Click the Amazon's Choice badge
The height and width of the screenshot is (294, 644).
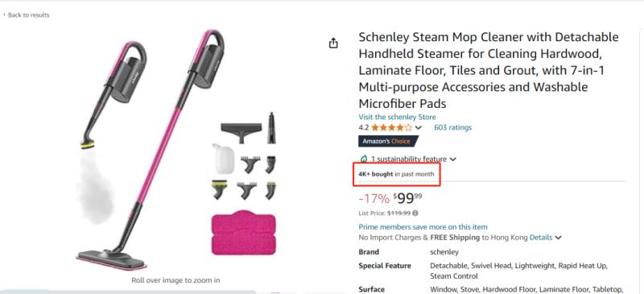[388, 141]
